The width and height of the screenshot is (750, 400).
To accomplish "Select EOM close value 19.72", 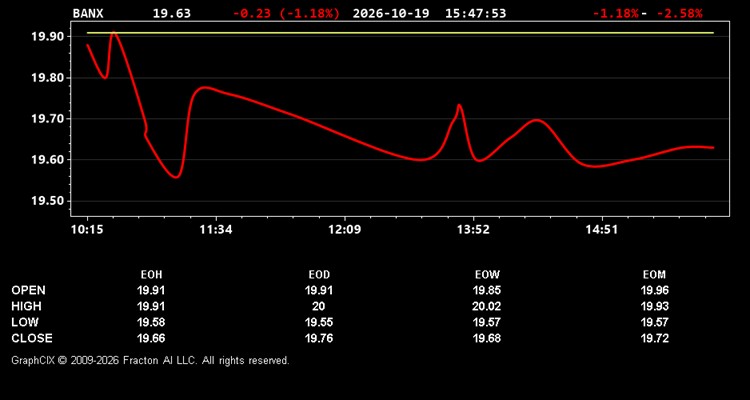I will pos(654,338).
